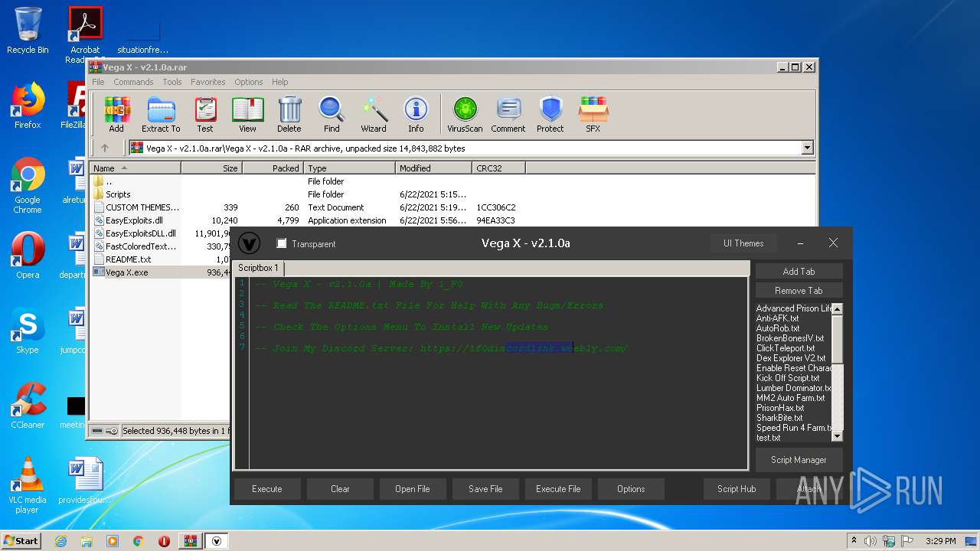Open CCleaner desktop shortcut
The image size is (980, 551).
[28, 406]
